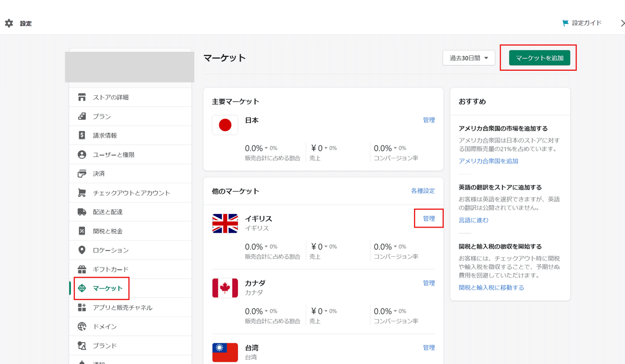Click the 設定ガイド flag icon at top right
Viewport: 625px width, 364px height.
(x=566, y=22)
